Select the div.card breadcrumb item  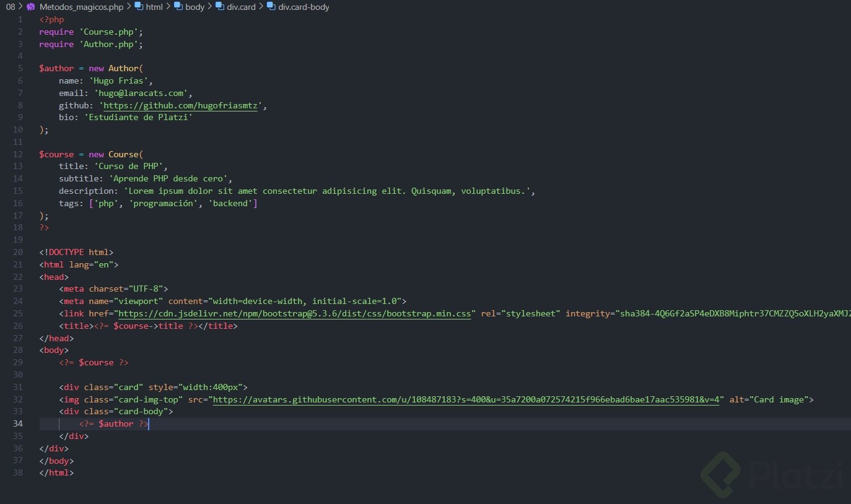tap(242, 7)
